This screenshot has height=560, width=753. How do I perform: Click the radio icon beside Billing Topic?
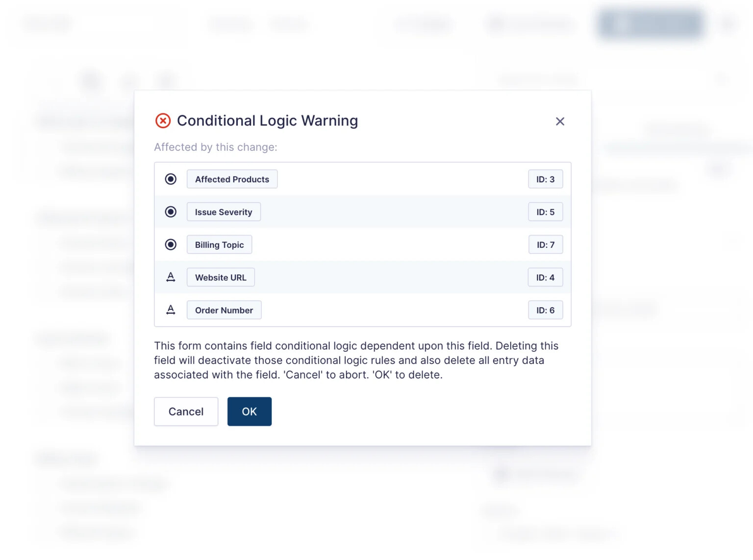[171, 244]
